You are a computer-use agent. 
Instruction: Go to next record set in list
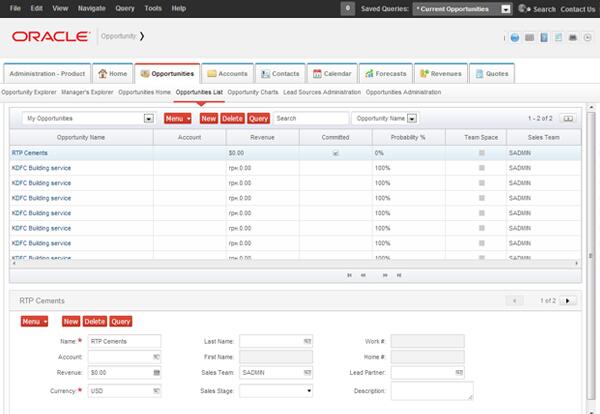coord(385,275)
